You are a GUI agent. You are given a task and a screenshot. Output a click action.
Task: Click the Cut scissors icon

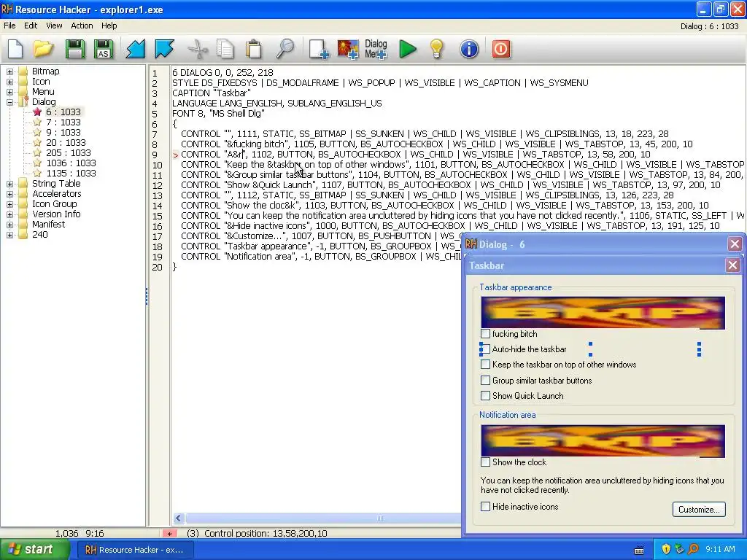197,49
